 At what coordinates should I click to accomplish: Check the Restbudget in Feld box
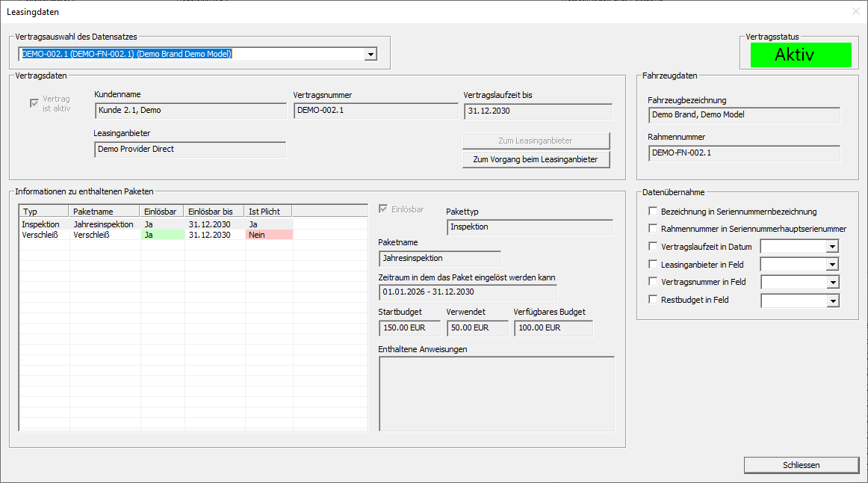(x=653, y=299)
